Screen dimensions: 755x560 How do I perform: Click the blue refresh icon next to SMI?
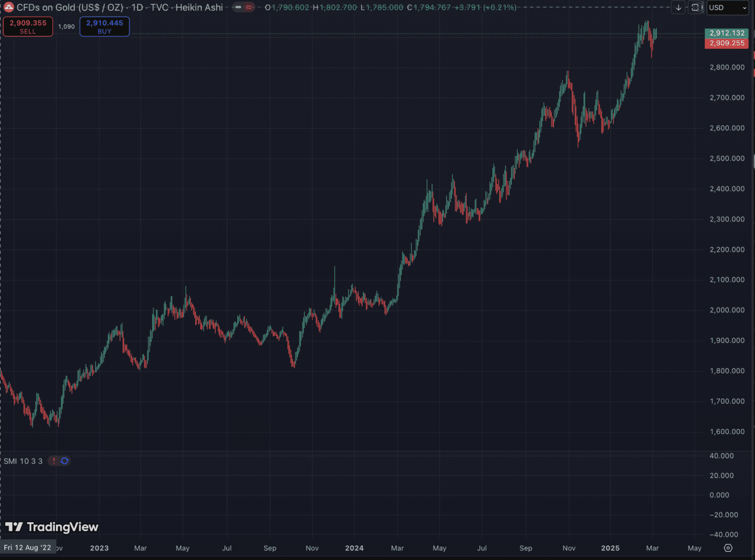(x=65, y=461)
